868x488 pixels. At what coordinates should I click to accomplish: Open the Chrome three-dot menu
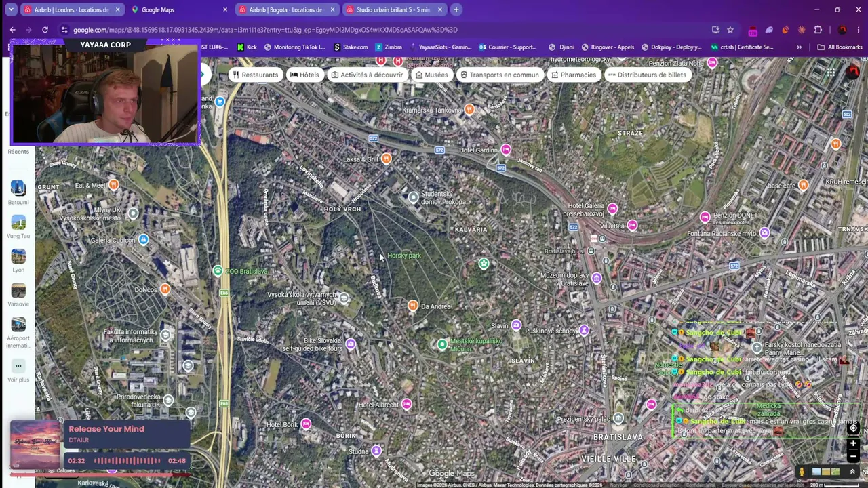(858, 30)
